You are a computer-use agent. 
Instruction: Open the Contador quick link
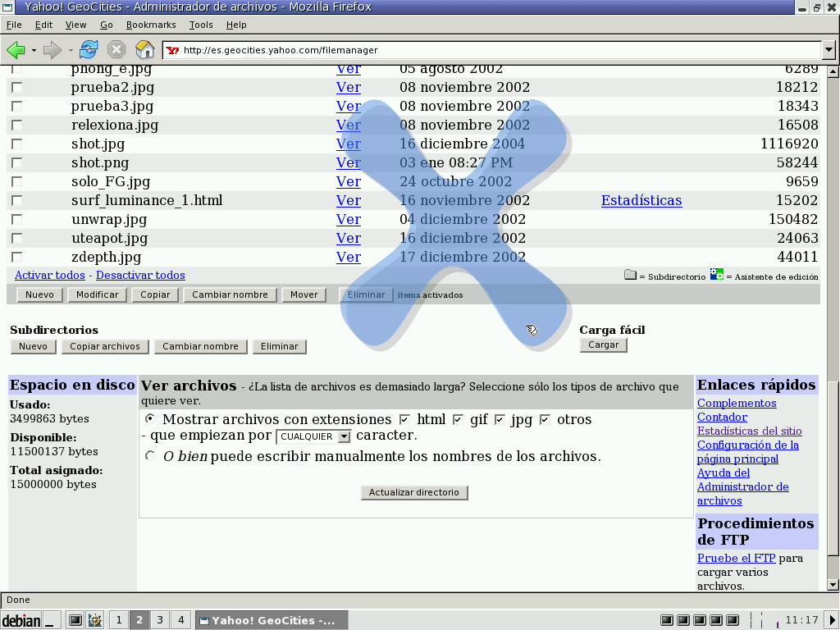(x=722, y=417)
